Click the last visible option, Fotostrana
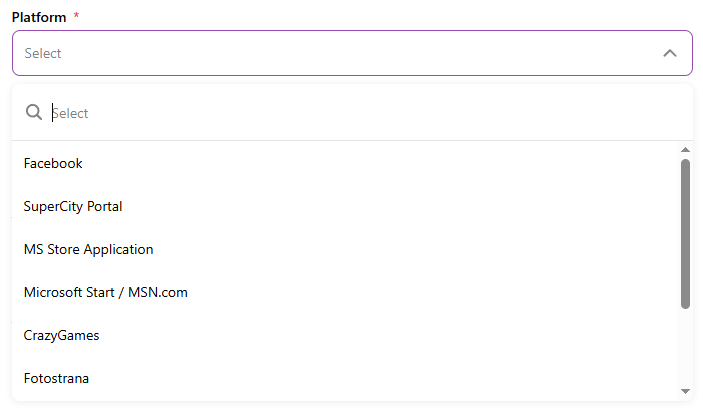This screenshot has width=703, height=408. [57, 378]
